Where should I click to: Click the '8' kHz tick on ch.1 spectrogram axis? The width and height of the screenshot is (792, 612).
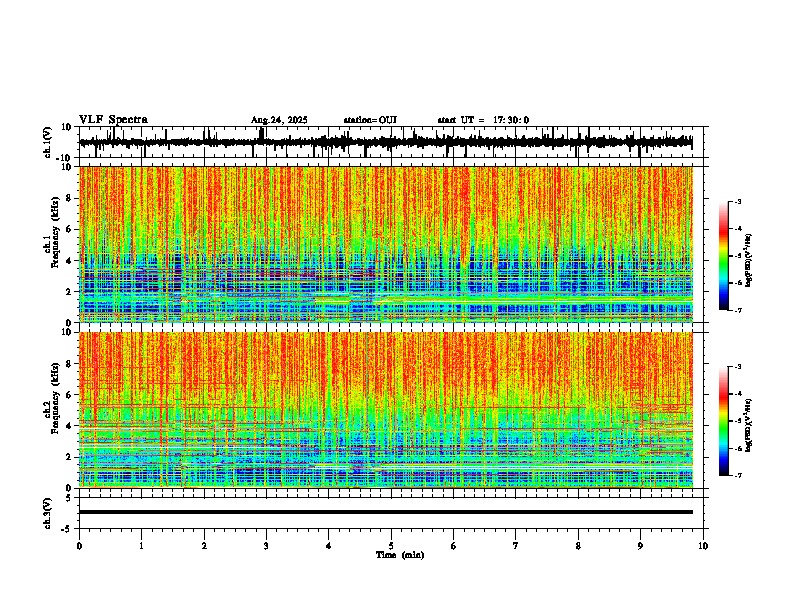[69, 198]
